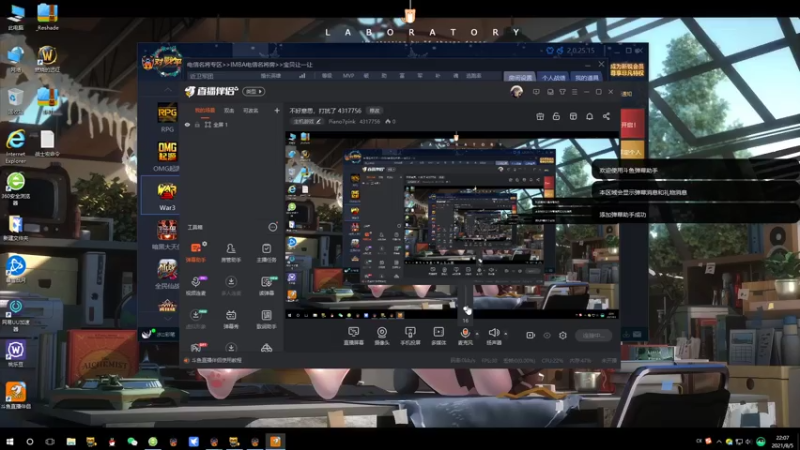The image size is (800, 450).
Task: Add 多媒体 media source
Action: [x=438, y=336]
